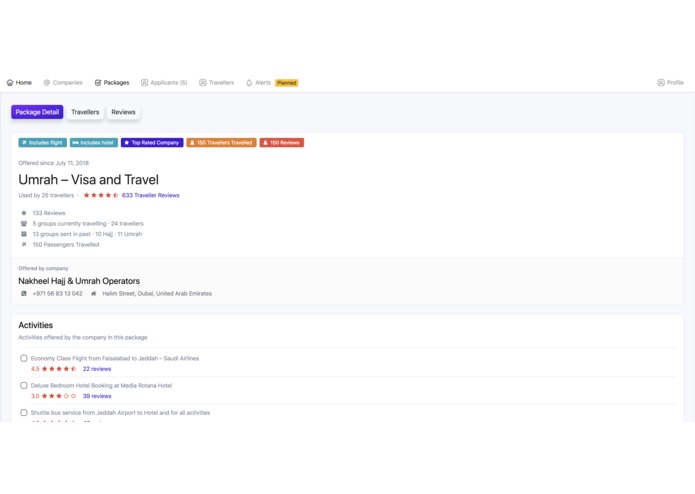
Task: Click the Activities section heading
Action: pyautogui.click(x=35, y=325)
